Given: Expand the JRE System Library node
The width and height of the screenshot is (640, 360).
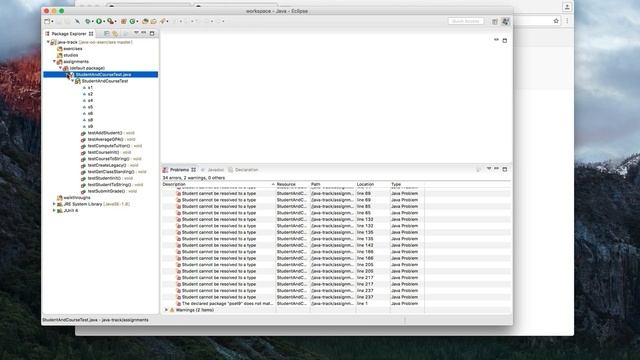Looking at the screenshot, I should coord(54,204).
